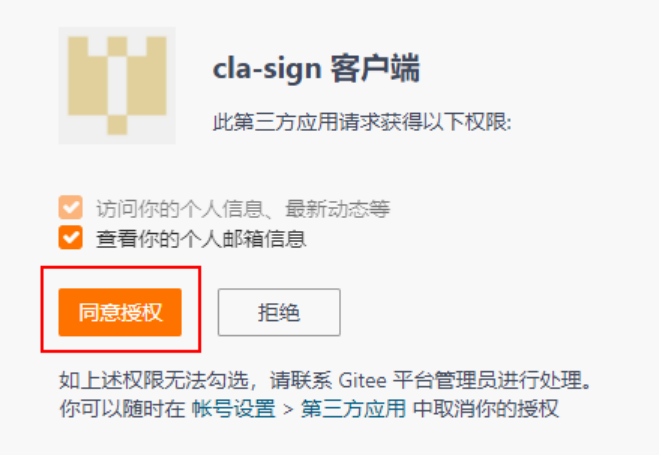Viewport: 659px width, 455px height.
Task: Select the 访问你的个人信息、最新动态等 label text
Action: point(243,208)
